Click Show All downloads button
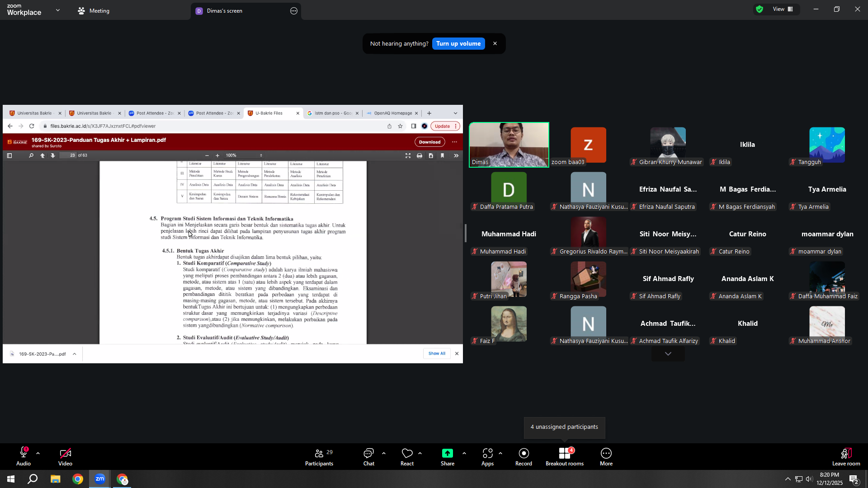The width and height of the screenshot is (868, 488). click(x=437, y=354)
